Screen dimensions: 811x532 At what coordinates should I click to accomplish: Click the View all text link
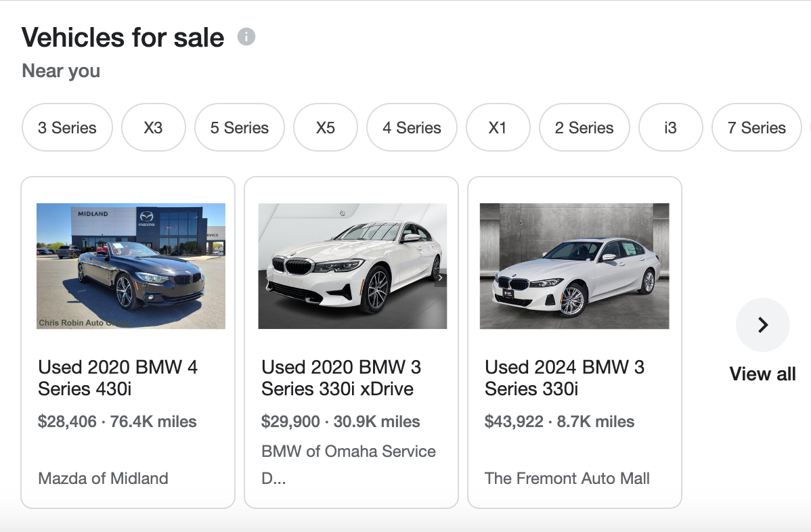click(762, 374)
